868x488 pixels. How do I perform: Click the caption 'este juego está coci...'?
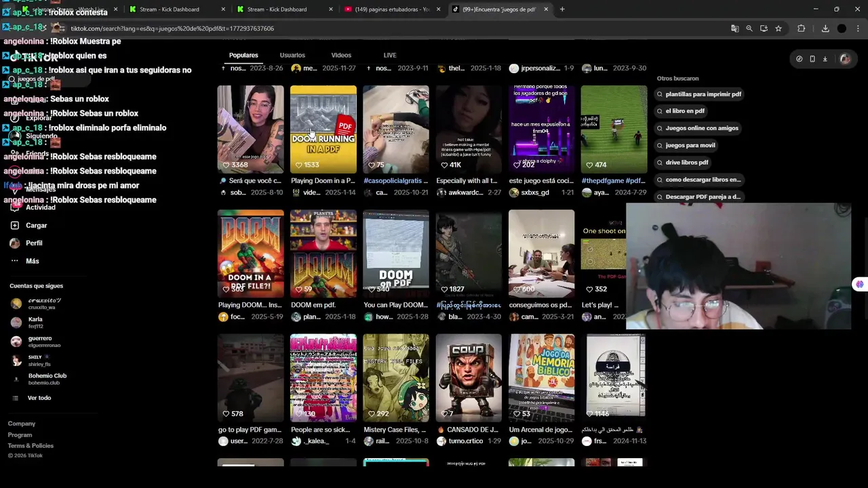pos(542,181)
